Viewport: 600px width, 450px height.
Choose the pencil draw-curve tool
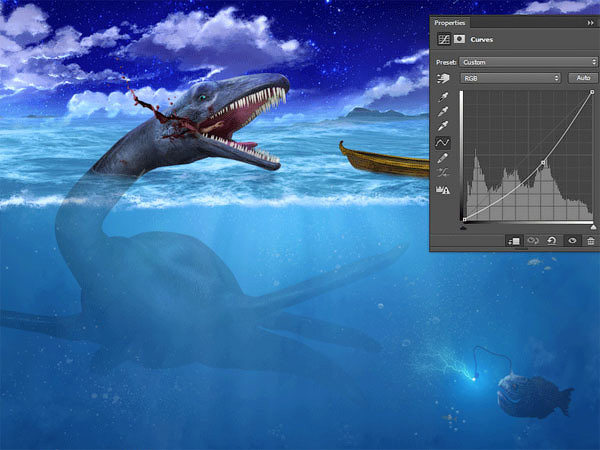[x=443, y=158]
